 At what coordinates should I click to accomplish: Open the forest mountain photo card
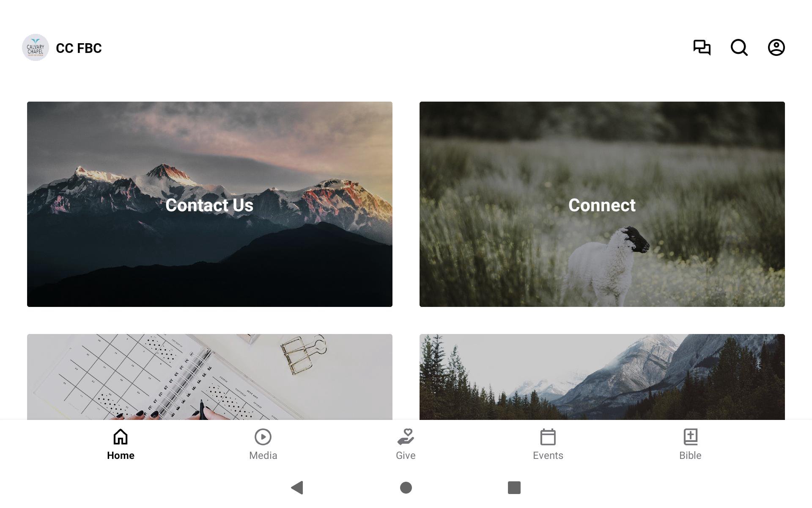pos(602,377)
